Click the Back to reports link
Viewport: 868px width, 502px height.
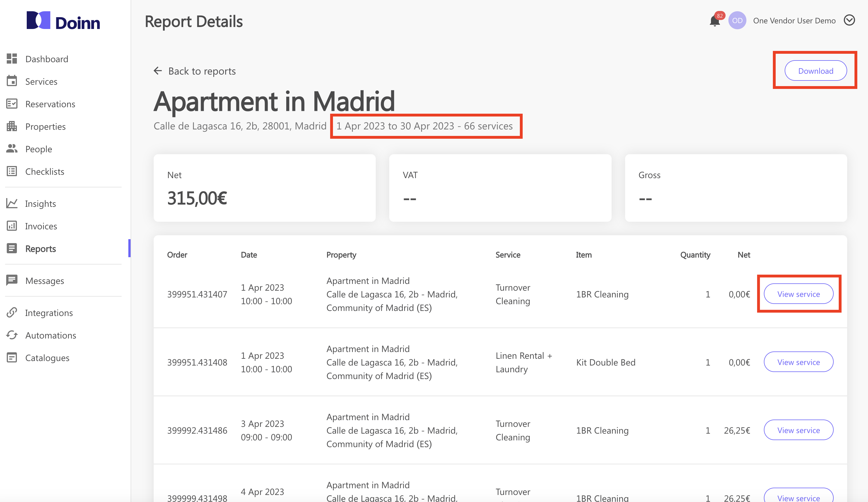[202, 71]
